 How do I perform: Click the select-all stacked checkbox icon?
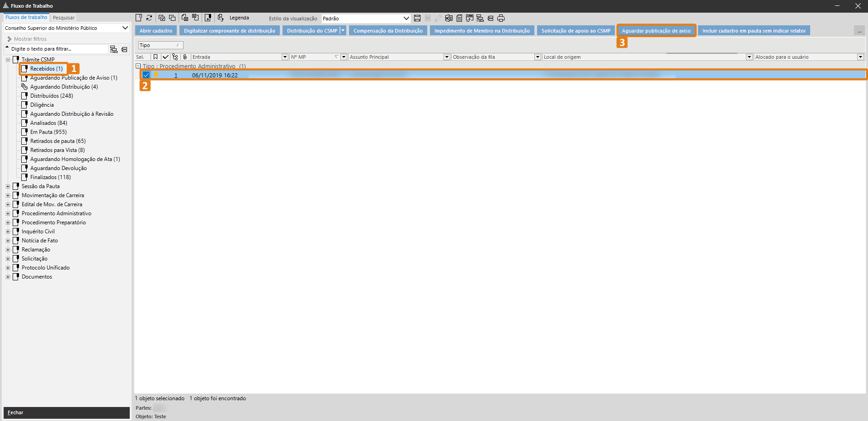tap(161, 18)
